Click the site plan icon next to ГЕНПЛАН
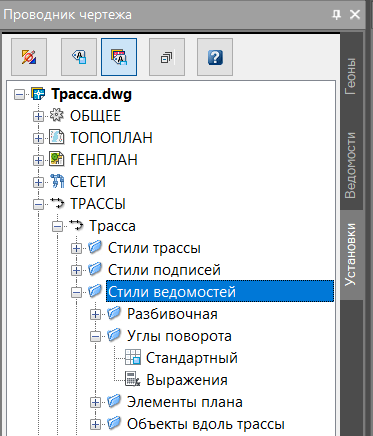This screenshot has height=436, width=373. coord(57,159)
